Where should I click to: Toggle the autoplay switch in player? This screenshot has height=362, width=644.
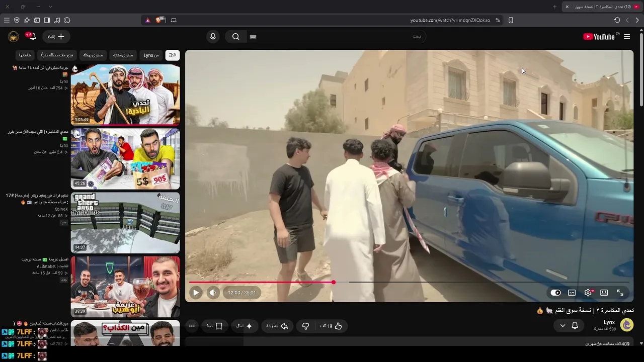tap(555, 293)
